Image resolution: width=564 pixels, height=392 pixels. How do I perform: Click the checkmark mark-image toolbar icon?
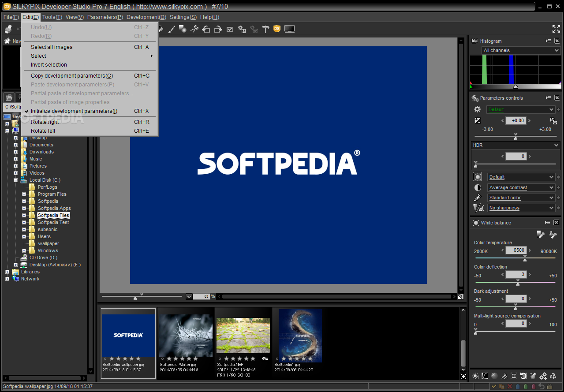(x=230, y=29)
